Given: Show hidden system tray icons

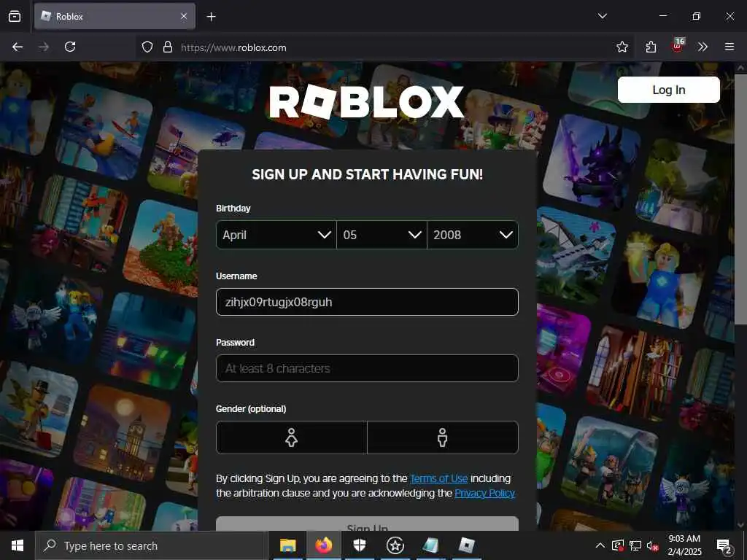Looking at the screenshot, I should point(600,545).
